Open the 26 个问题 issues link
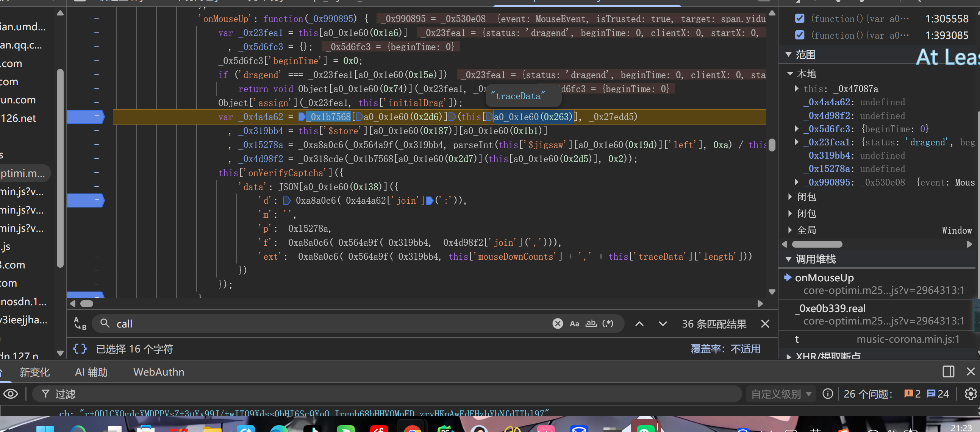The width and height of the screenshot is (980, 432). [868, 394]
